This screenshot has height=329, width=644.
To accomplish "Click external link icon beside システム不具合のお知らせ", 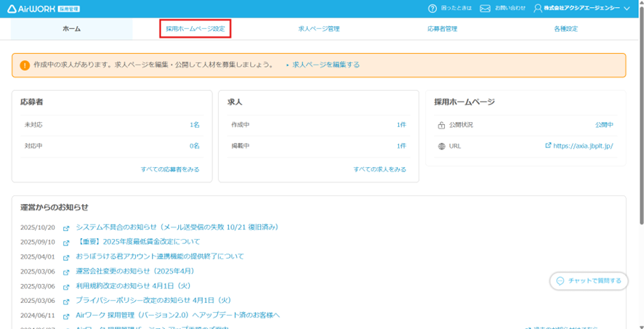I will click(x=66, y=227).
